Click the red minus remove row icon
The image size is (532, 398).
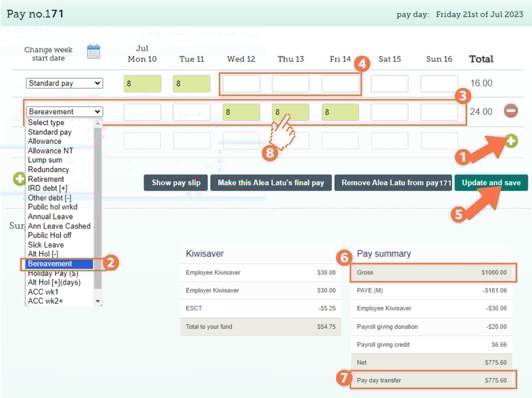(510, 111)
